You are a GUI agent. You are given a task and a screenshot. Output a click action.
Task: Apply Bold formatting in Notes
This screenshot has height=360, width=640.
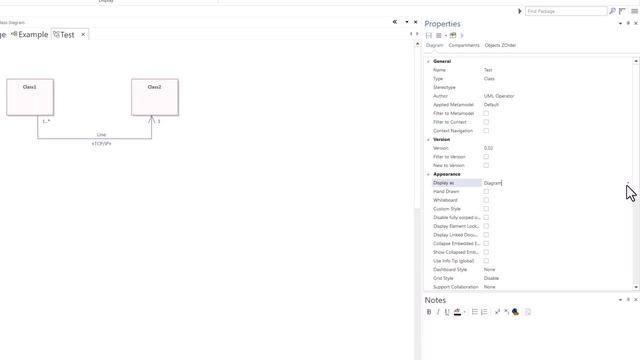[x=429, y=312]
